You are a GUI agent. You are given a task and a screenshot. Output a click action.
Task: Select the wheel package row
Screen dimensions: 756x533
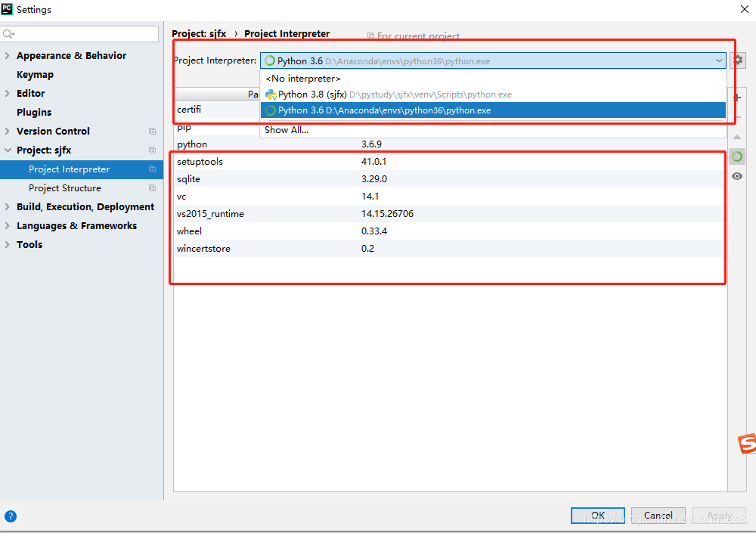click(x=450, y=231)
